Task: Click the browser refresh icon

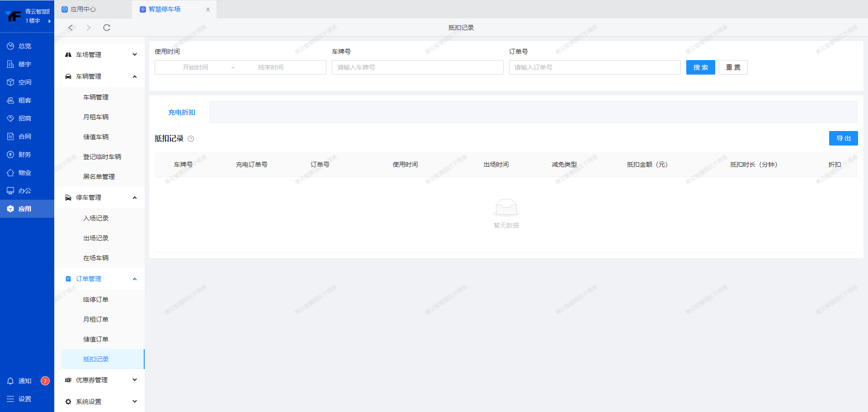Action: [107, 28]
